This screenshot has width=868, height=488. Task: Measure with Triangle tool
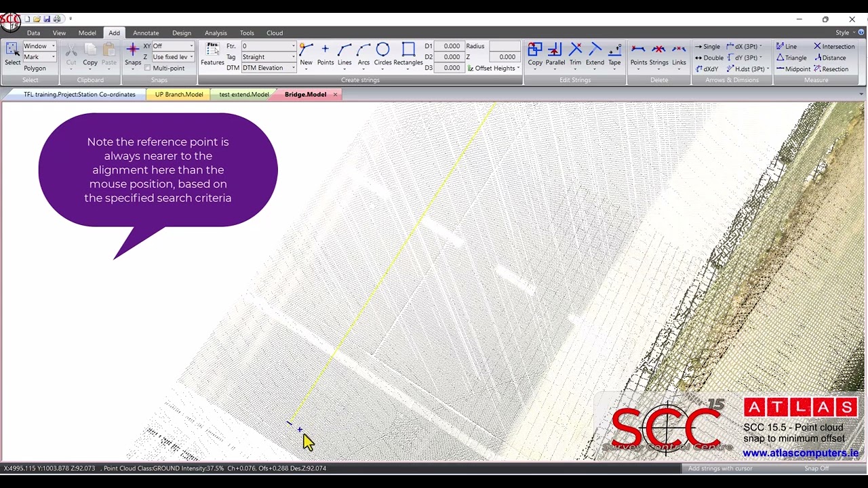click(791, 58)
